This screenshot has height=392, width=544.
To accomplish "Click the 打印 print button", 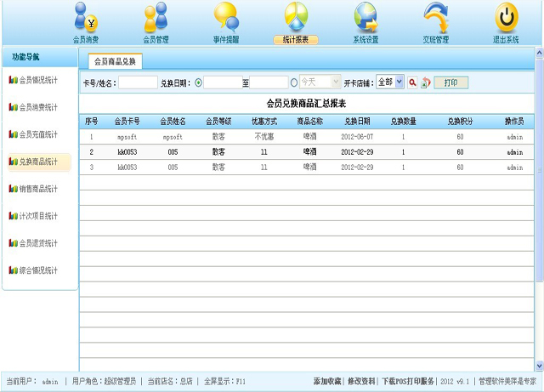I will coord(450,82).
